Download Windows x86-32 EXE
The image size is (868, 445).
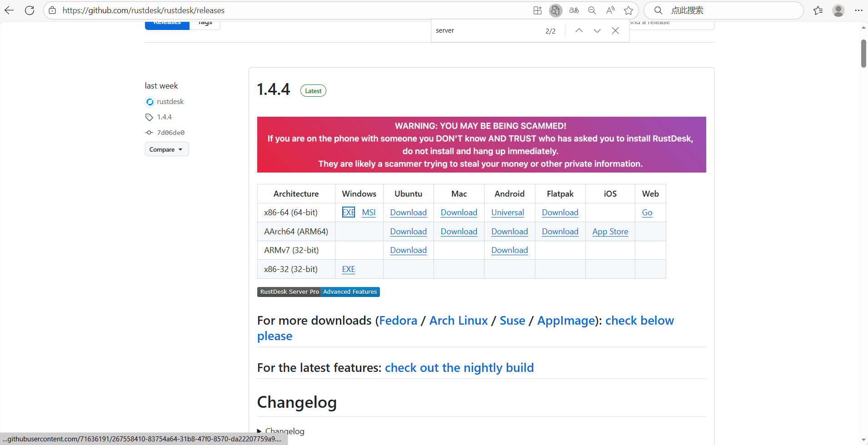[x=349, y=269]
